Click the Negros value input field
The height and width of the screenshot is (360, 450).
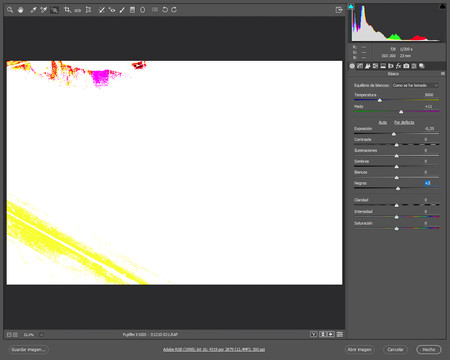(428, 183)
